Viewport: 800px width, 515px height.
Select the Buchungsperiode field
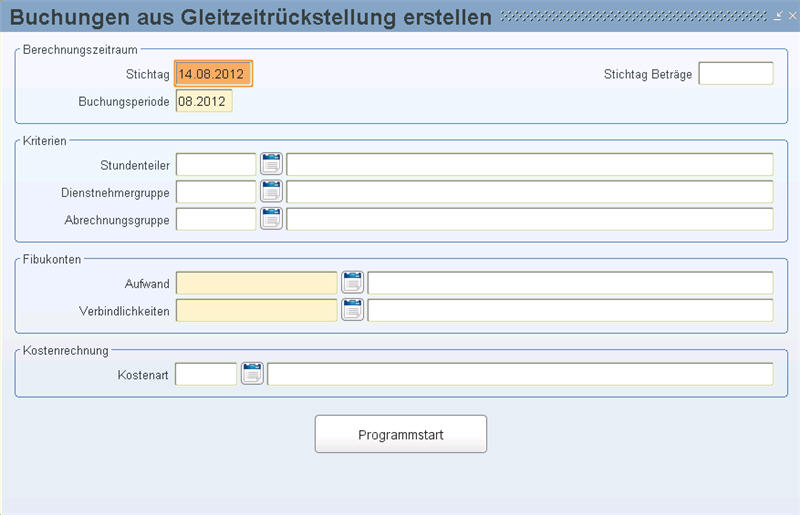click(204, 101)
